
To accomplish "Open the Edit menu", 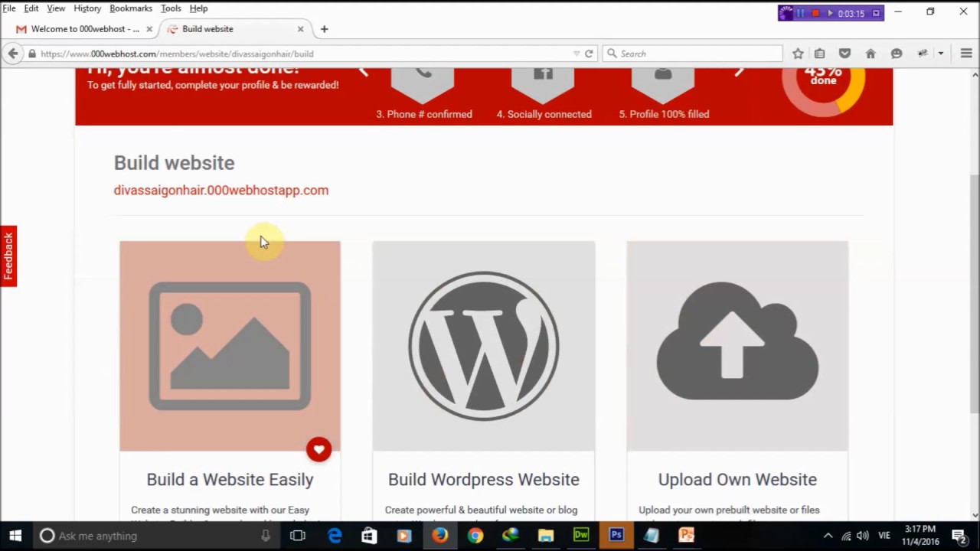I will pyautogui.click(x=31, y=8).
